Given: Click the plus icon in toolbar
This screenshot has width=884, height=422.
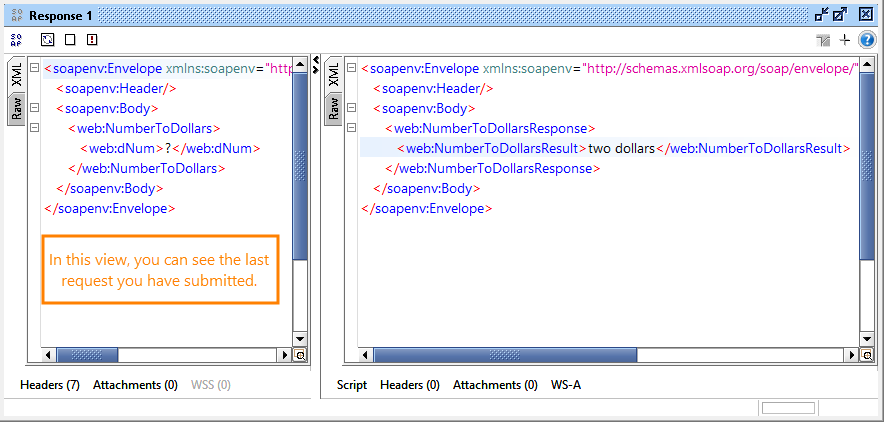Looking at the screenshot, I should pos(845,40).
